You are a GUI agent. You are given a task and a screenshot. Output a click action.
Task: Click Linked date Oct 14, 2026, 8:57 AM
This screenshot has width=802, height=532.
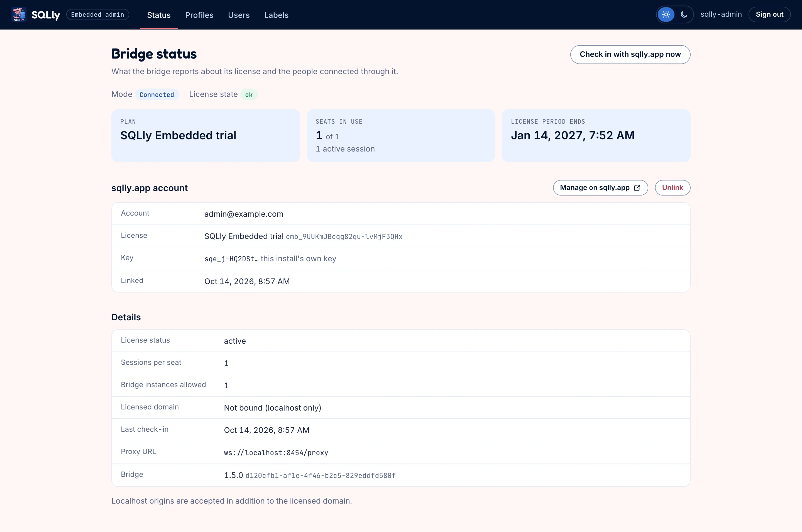point(247,281)
